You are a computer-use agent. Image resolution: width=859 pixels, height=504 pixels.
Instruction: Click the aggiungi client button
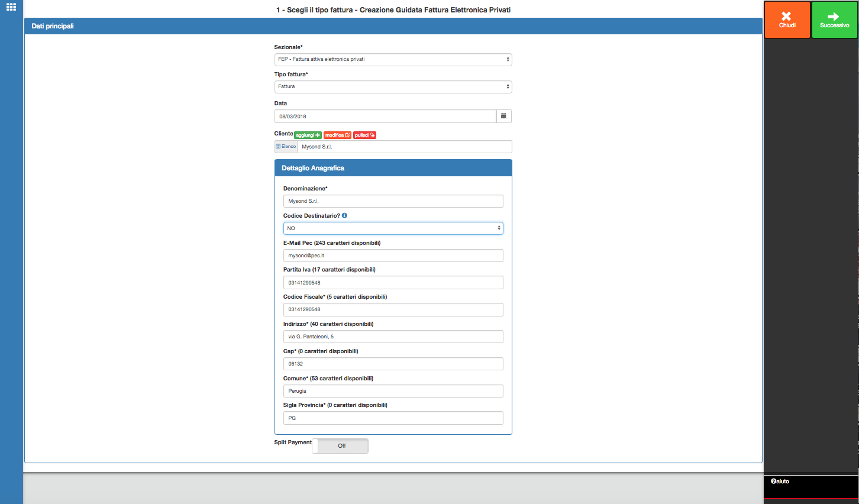click(308, 135)
